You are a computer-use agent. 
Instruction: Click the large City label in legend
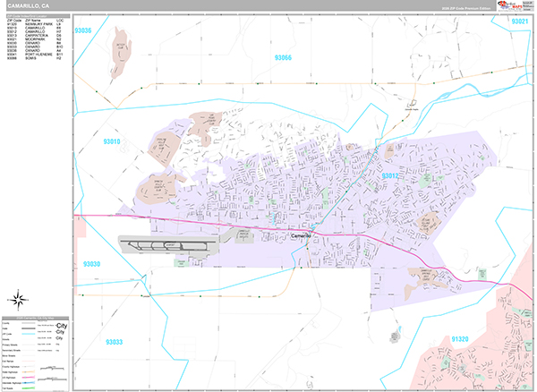[62, 327]
